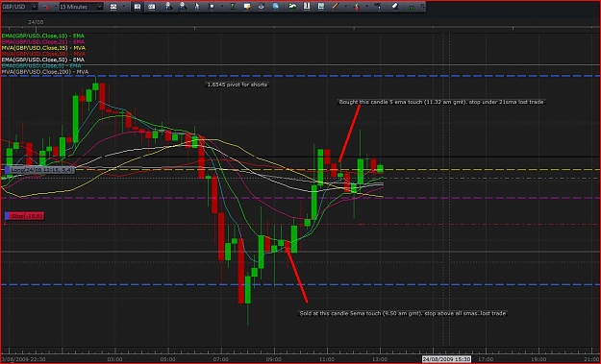Click the blue globe icon
This screenshot has height=364, width=601.
pyautogui.click(x=276, y=7)
